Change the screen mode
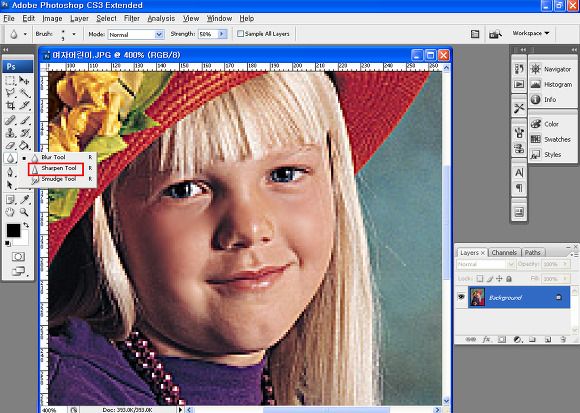Viewport: 580px width, 413px height. tap(18, 271)
